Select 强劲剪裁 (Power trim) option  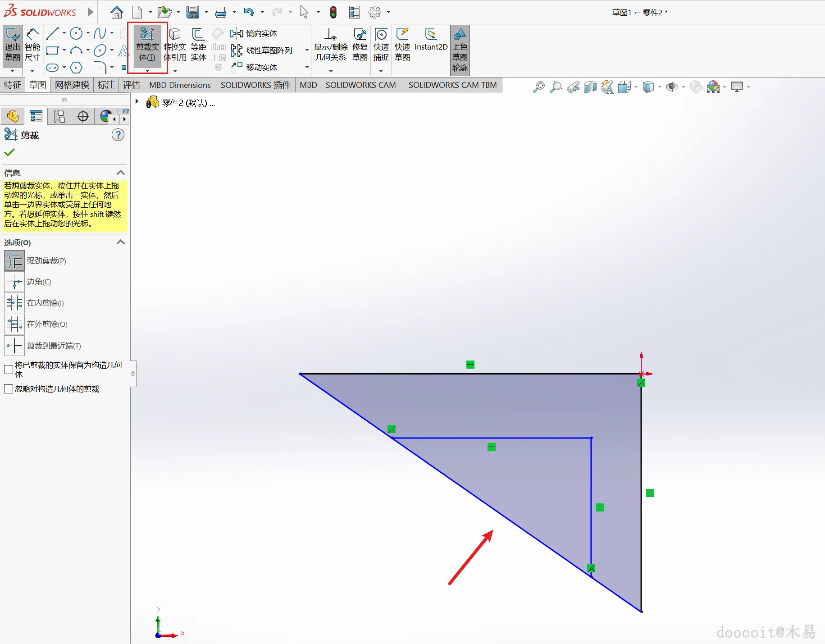tap(14, 260)
